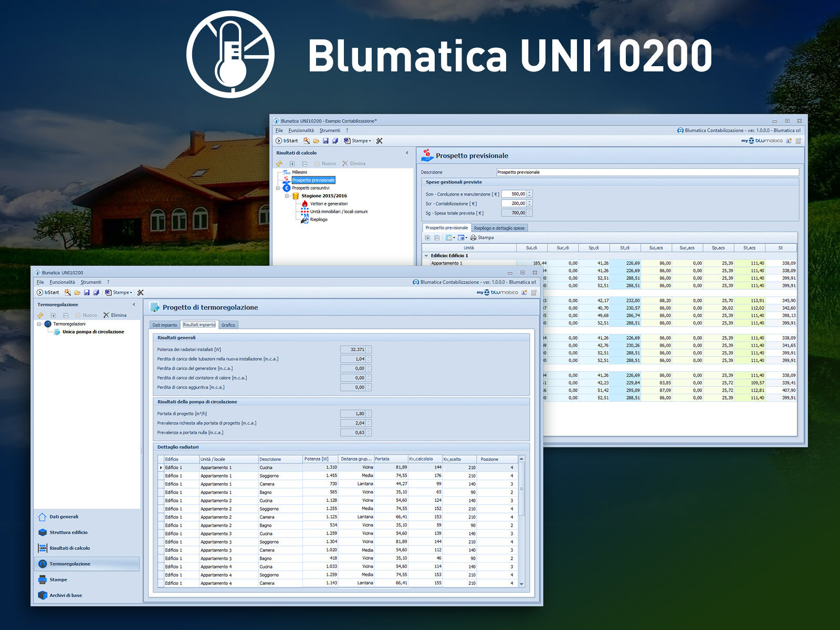Viewport: 840px width, 630px height.
Task: Click the Descrizione input field
Action: [x=647, y=172]
